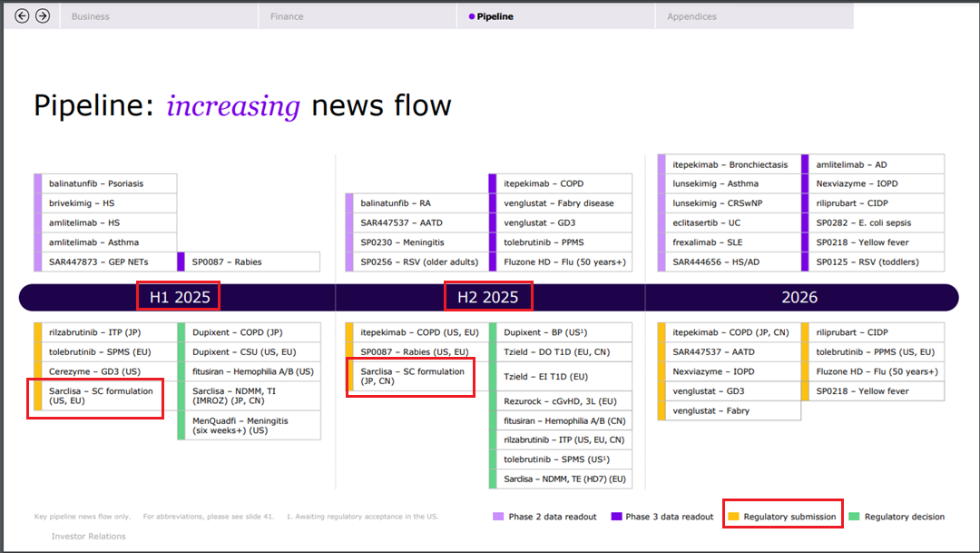The width and height of the screenshot is (980, 553).
Task: Select 'Nexviazyme – IOPD' Phase 3 entry
Action: point(873,183)
